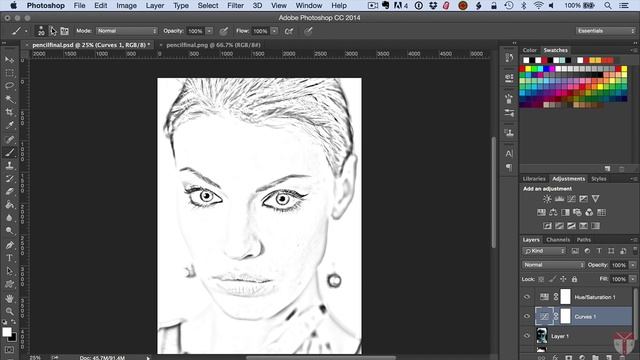Select the Eyedropper tool

(x=9, y=125)
